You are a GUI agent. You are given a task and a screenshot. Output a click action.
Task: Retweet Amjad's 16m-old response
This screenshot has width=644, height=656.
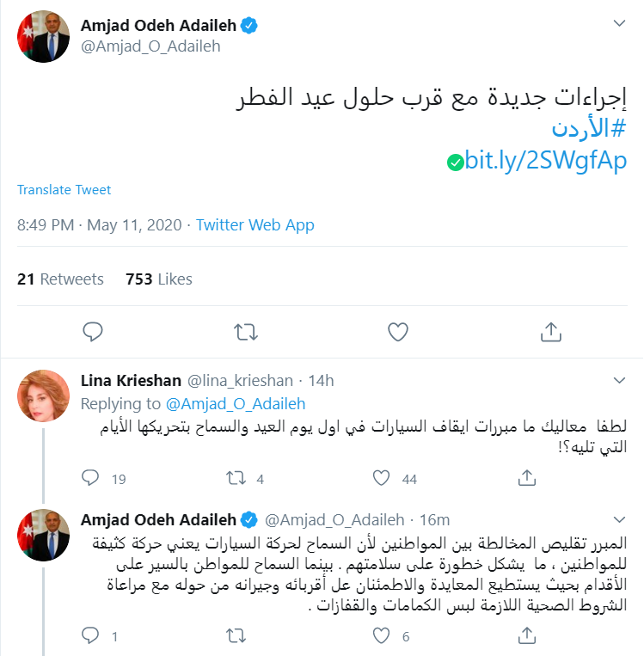tap(235, 636)
